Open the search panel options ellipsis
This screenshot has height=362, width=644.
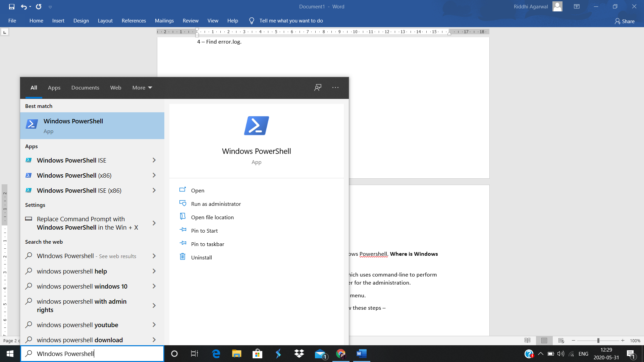tap(335, 87)
